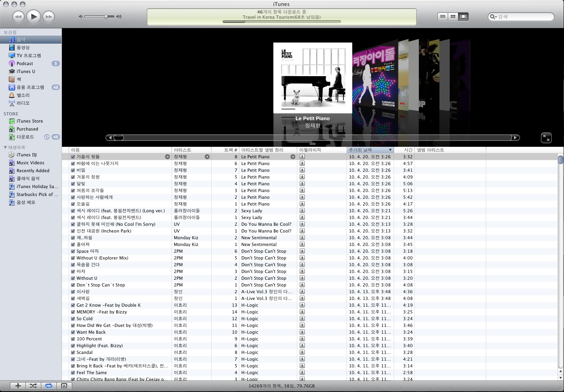Viewport: 564px width, 392px height.
Task: Open the 책 library
Action: pyautogui.click(x=31, y=79)
